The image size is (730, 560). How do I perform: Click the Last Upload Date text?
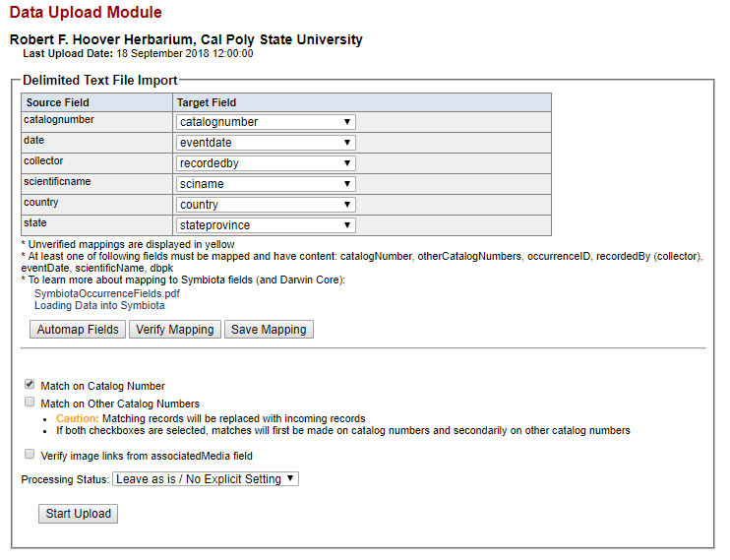(139, 53)
